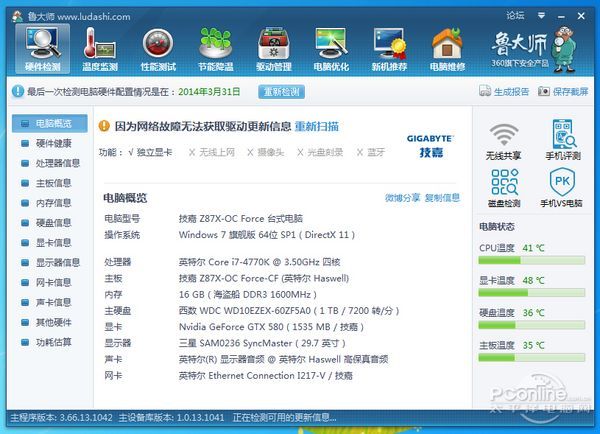This screenshot has width=600, height=434.
Task: Click the 西数 WDC WD10EZEX hard disk text
Action: pos(289,311)
